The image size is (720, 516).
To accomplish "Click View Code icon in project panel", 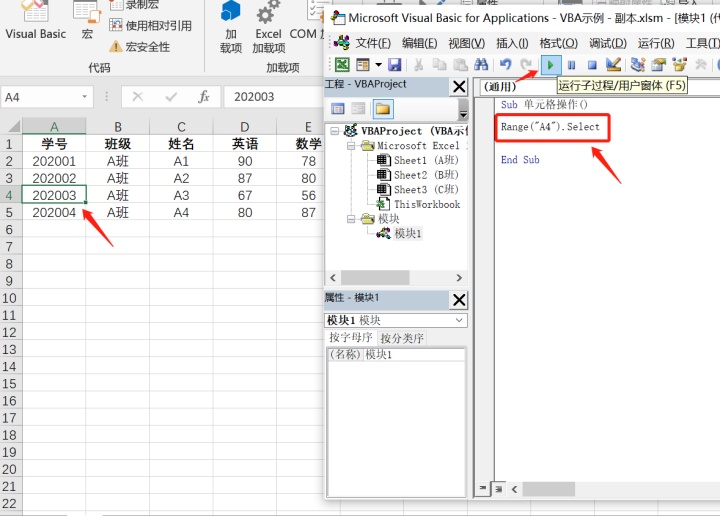I will (338, 109).
